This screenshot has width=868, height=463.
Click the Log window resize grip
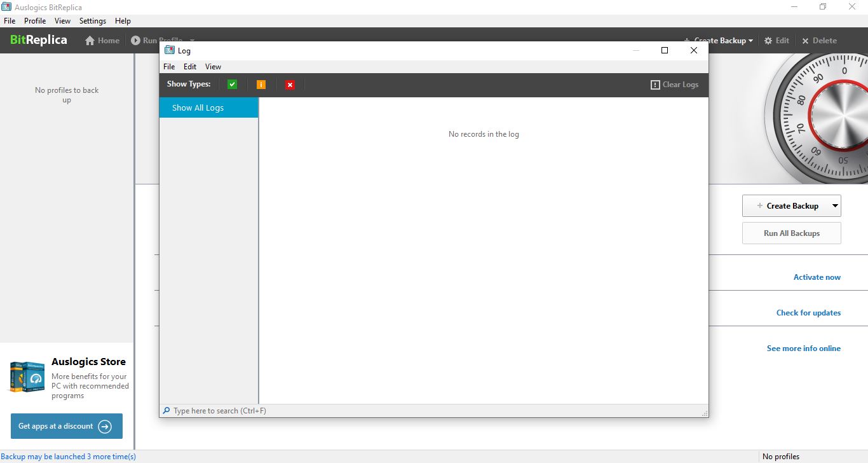coord(705,414)
